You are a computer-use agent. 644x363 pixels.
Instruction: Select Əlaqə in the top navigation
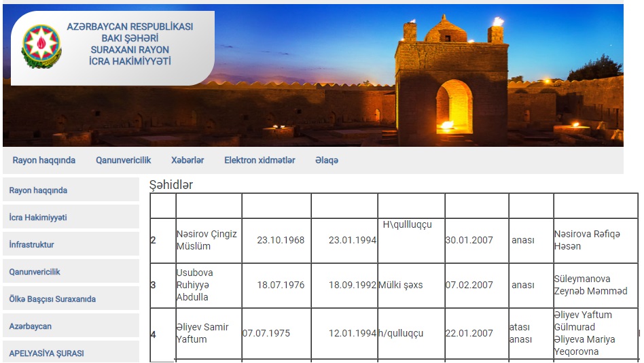point(326,160)
